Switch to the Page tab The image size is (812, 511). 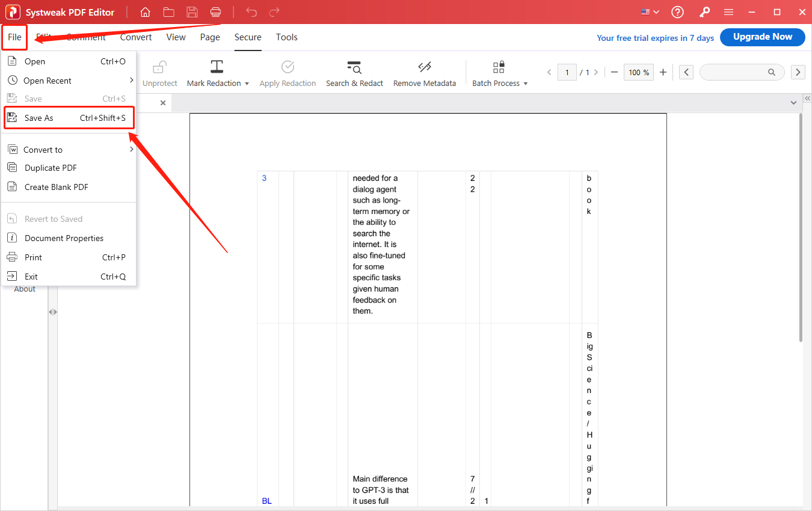pyautogui.click(x=210, y=37)
